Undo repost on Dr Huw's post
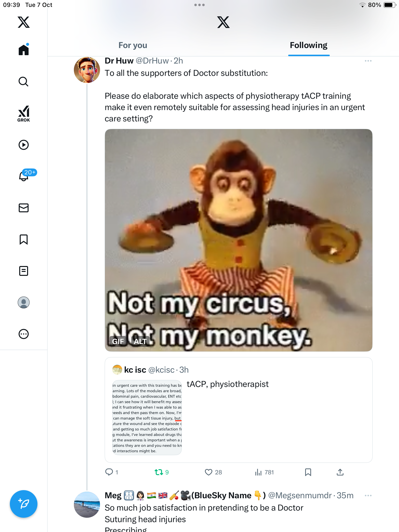 click(159, 472)
